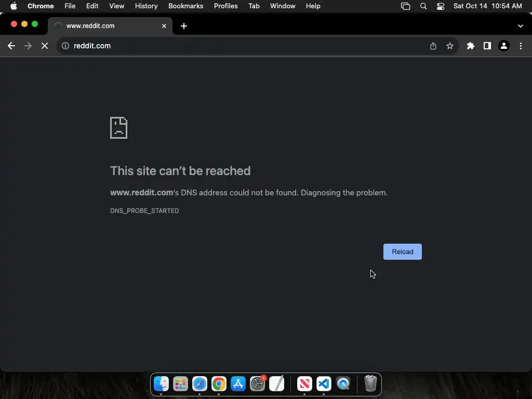This screenshot has height=399, width=532.
Task: Open the App Store from the Dock
Action: pyautogui.click(x=238, y=384)
